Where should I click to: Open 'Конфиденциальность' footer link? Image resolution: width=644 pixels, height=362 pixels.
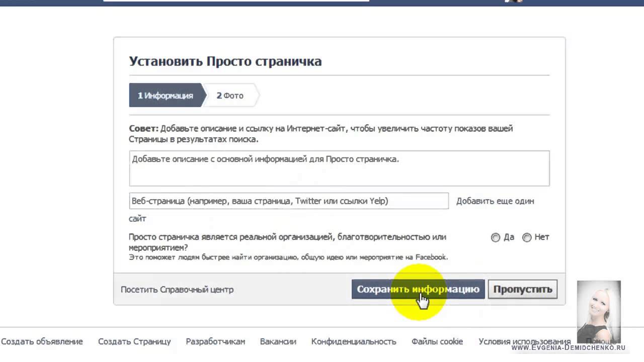click(354, 341)
